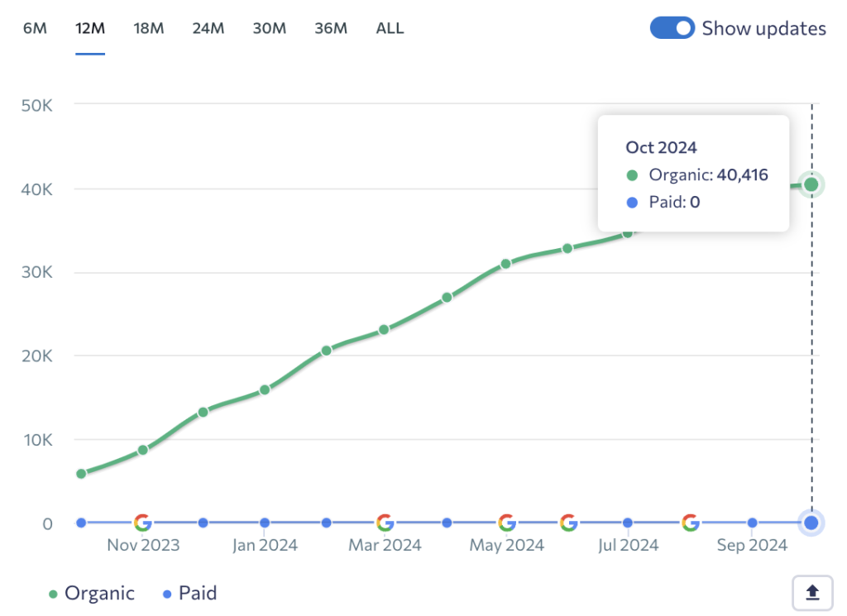The width and height of the screenshot is (847, 616).
Task: Click the Jan 2024 organic data point
Action: [265, 389]
